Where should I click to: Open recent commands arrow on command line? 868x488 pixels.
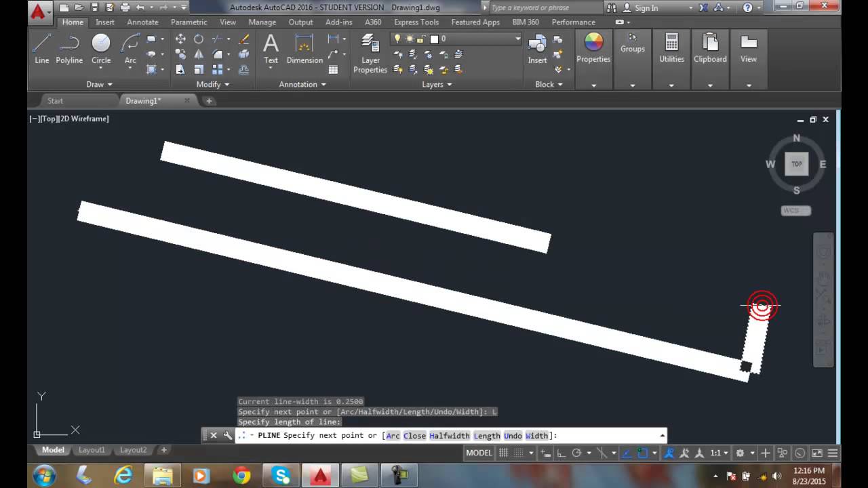(x=662, y=435)
